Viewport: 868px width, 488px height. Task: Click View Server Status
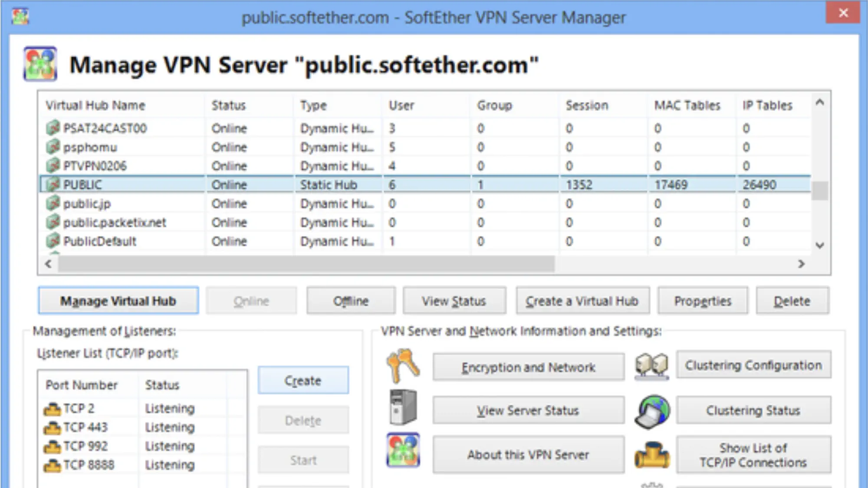pyautogui.click(x=528, y=410)
